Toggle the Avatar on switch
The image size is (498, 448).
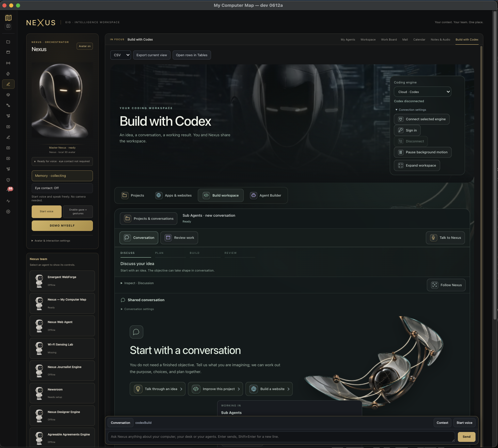[85, 46]
